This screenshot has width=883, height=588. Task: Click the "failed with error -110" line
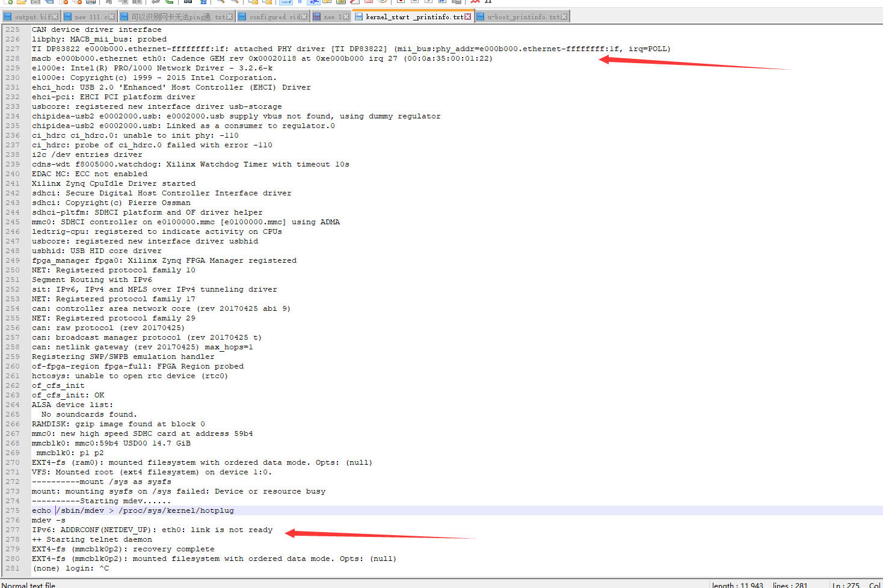[x=152, y=145]
